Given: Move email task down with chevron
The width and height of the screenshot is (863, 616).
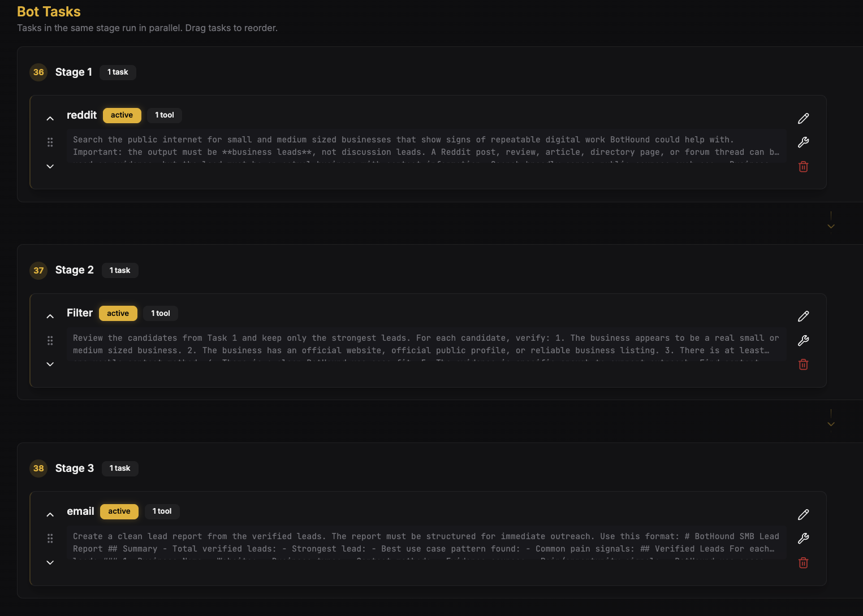Looking at the screenshot, I should click(x=50, y=562).
